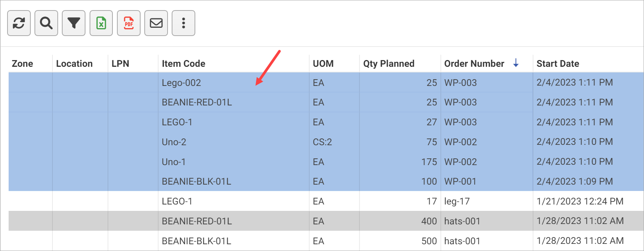Click the Start Date column header
This screenshot has height=251, width=644.
click(557, 64)
